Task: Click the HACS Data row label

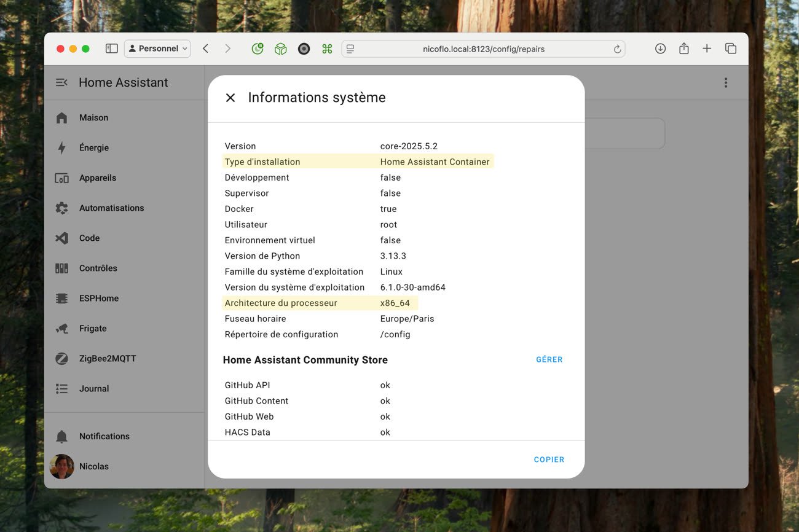Action: [x=248, y=432]
